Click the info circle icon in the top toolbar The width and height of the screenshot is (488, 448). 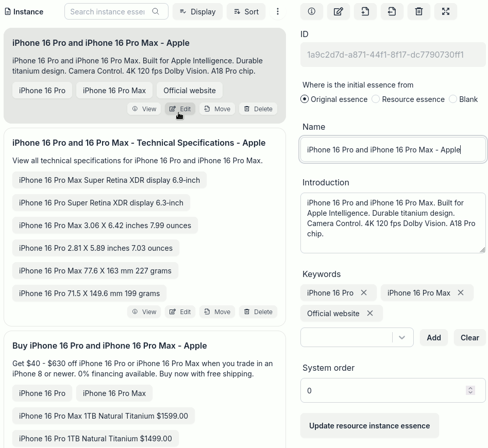pos(312,11)
